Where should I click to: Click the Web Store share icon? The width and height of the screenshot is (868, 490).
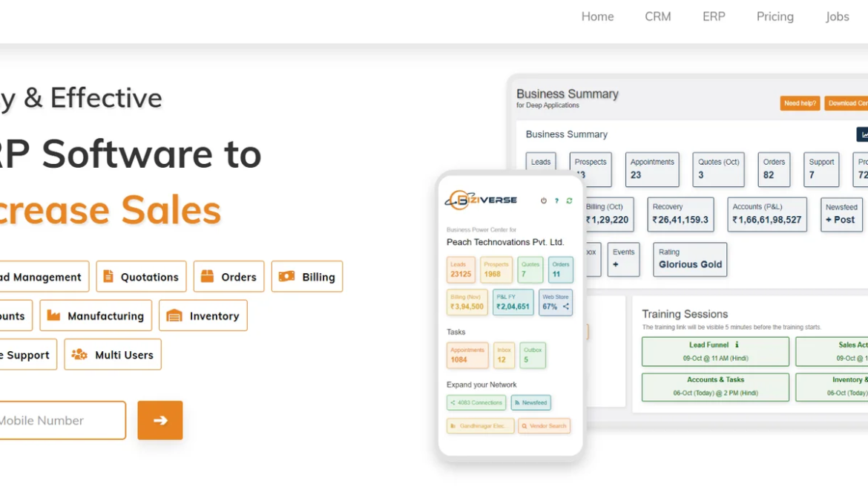point(566,307)
